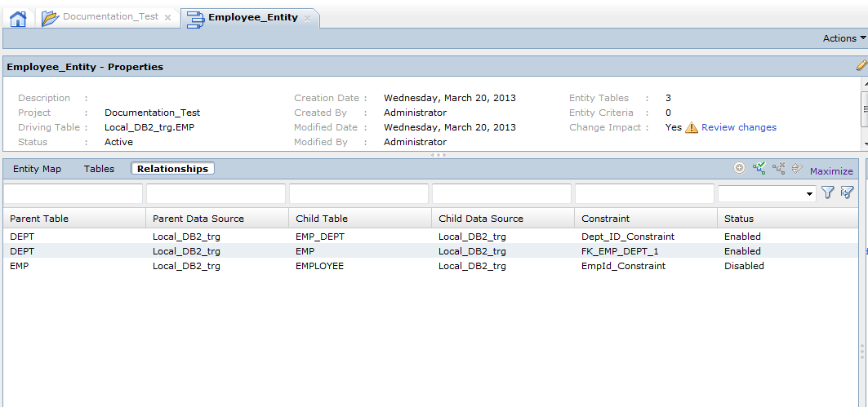Select the EmpId_Constraint relationship row

tap(430, 265)
